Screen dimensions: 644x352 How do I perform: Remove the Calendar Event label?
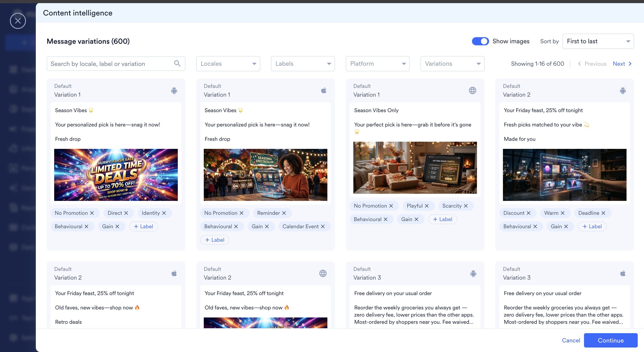323,227
